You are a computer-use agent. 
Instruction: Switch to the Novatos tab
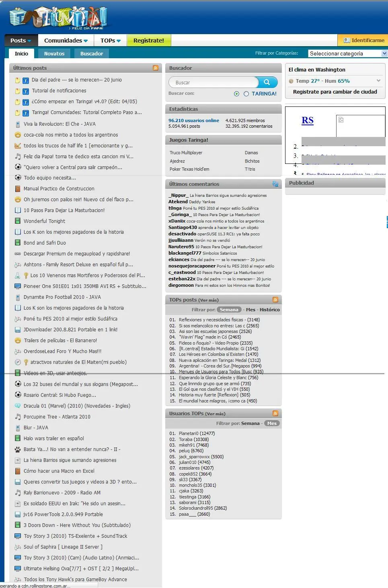(x=54, y=53)
